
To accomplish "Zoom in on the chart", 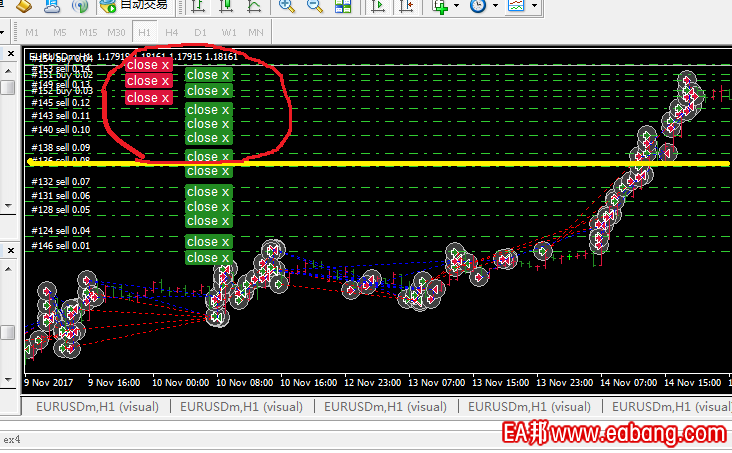I will tap(287, 7).
